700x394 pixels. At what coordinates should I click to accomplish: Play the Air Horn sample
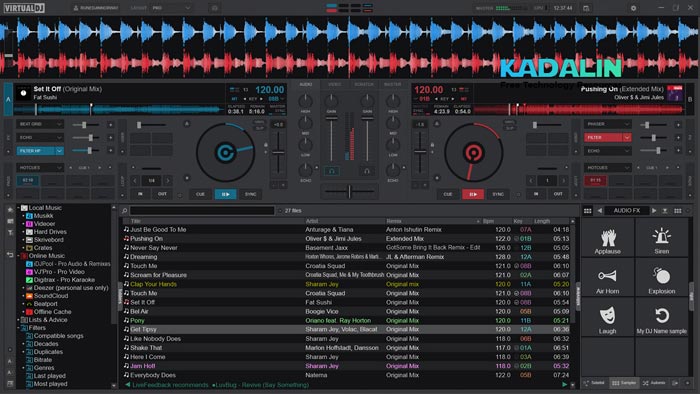[607, 281]
